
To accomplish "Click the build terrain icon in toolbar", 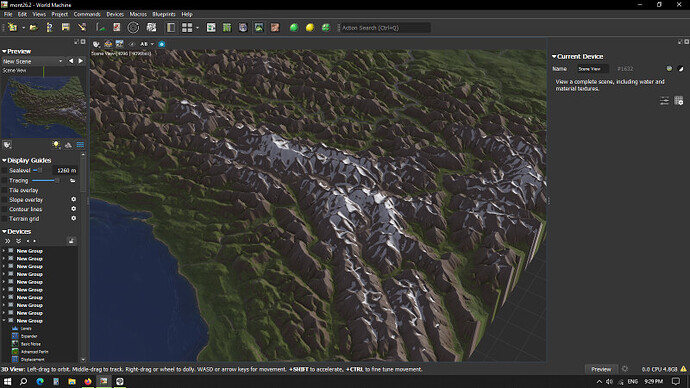I will pyautogui.click(x=101, y=27).
